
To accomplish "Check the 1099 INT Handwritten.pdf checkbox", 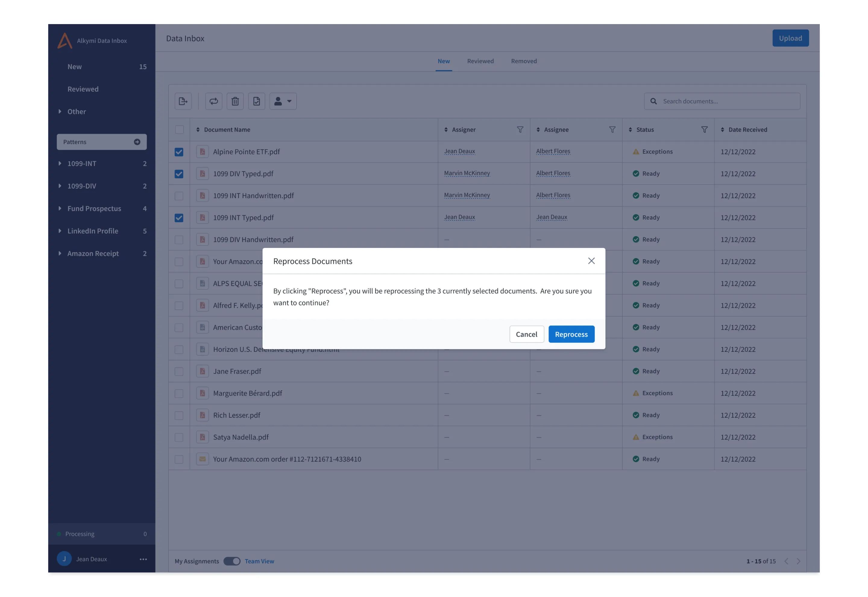I will point(179,195).
